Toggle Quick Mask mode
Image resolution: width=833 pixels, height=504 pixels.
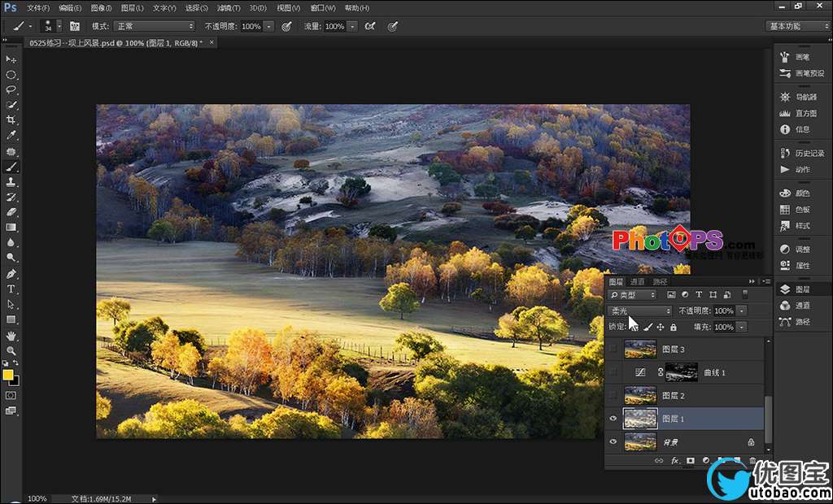11,396
